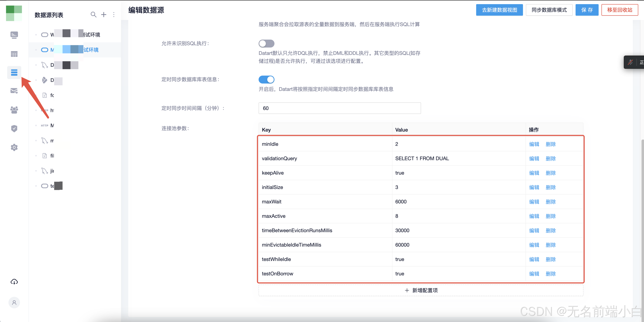
Task: Open the user account menu at bottom
Action: pos(14,303)
